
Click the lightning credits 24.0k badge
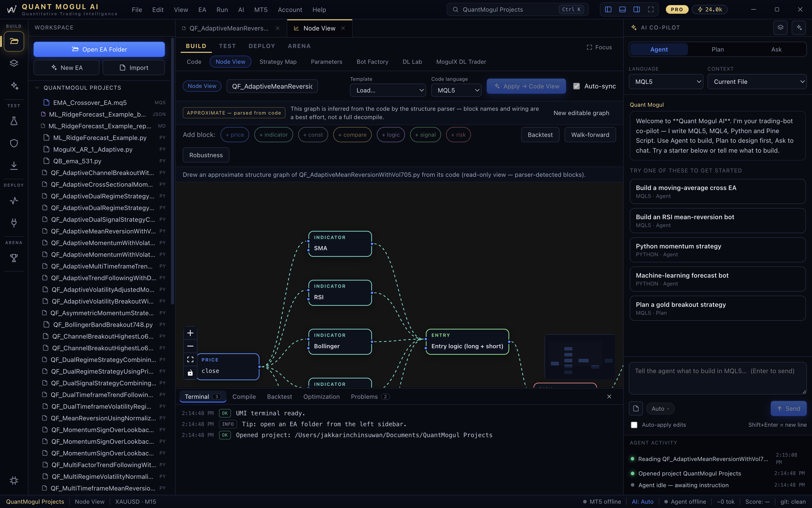(x=710, y=9)
